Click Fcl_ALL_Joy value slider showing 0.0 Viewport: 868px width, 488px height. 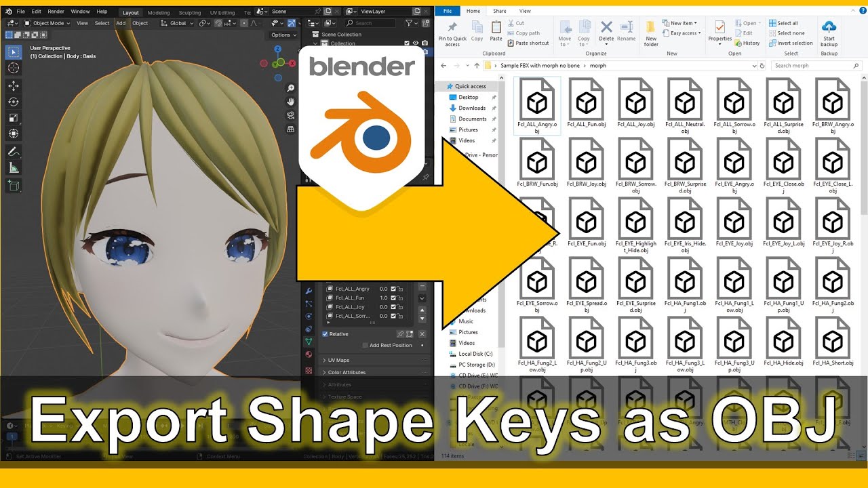coord(383,307)
